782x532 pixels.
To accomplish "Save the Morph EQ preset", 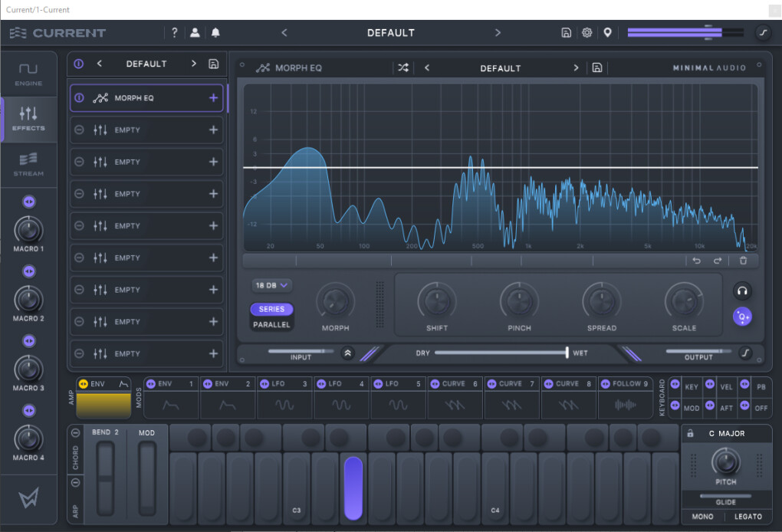I will coord(597,67).
